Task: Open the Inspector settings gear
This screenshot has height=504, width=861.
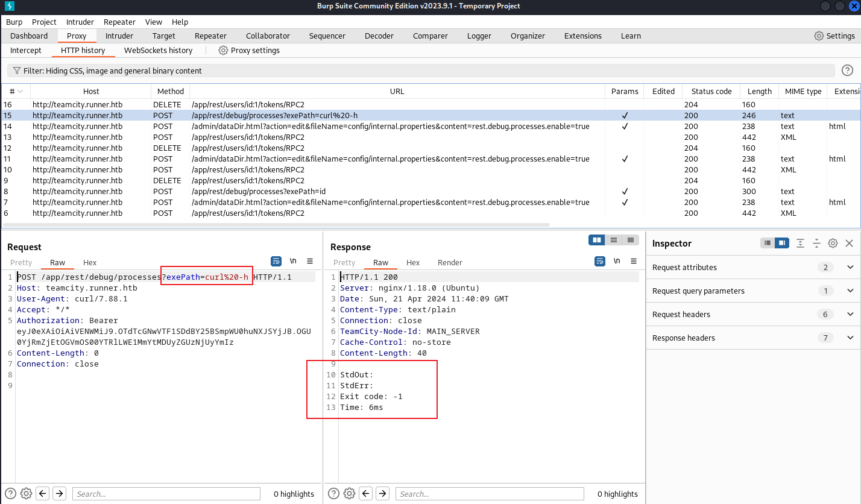Action: [x=833, y=243]
